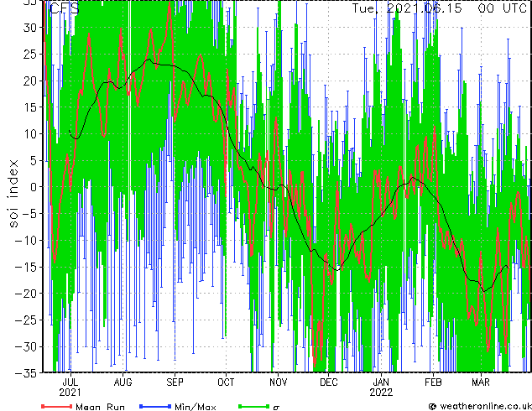Click the NOV month label

(278, 382)
